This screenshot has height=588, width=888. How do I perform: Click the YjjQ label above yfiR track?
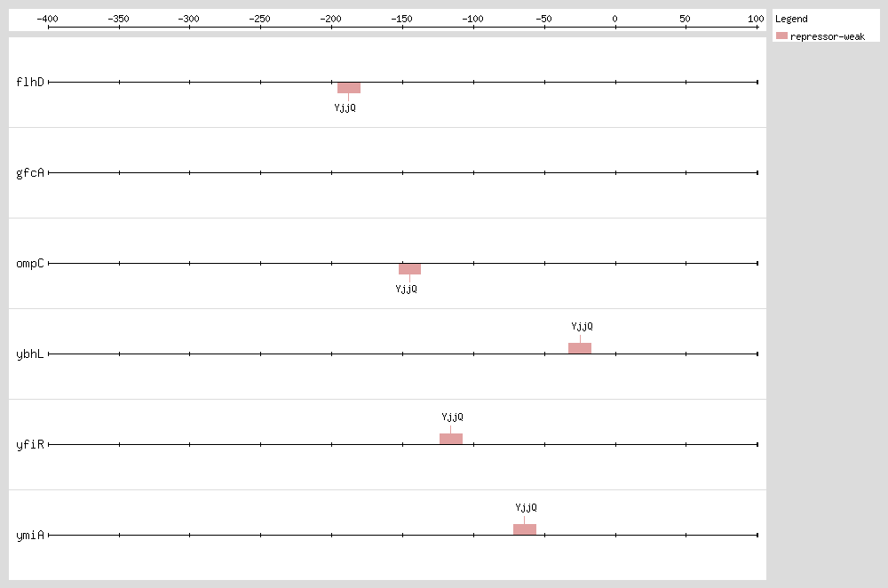(453, 417)
